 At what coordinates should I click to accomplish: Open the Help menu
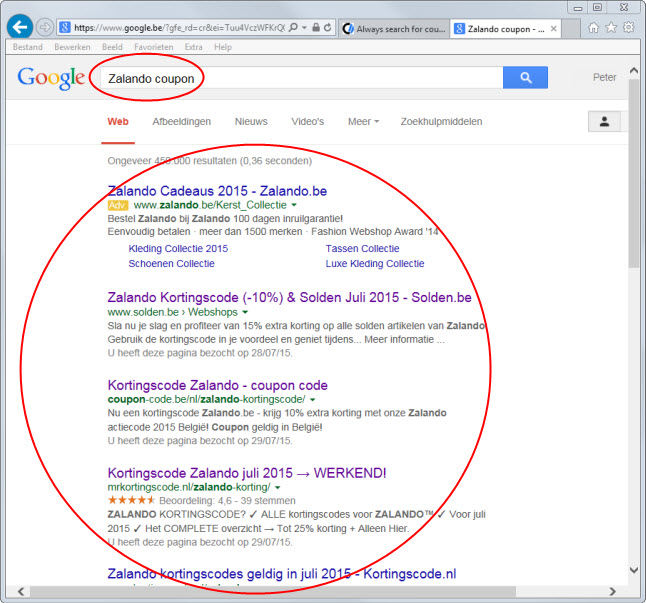tap(223, 47)
